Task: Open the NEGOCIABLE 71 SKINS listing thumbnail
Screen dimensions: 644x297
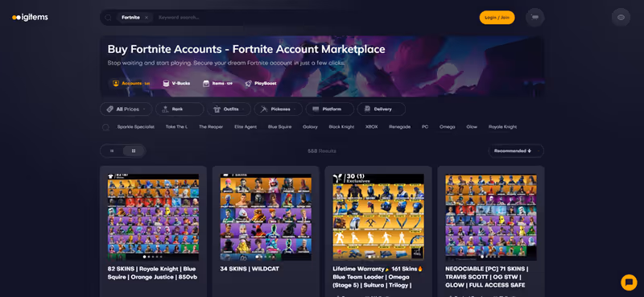Action: point(491,217)
